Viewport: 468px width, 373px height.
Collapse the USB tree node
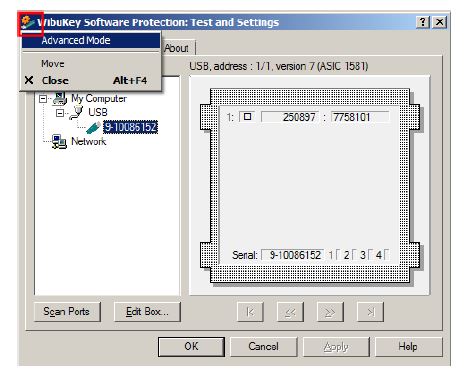[60, 113]
